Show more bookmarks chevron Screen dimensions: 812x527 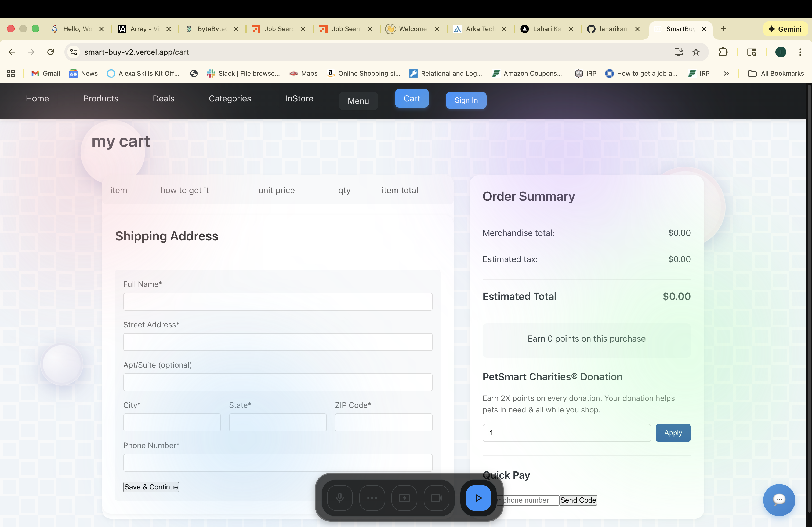726,73
